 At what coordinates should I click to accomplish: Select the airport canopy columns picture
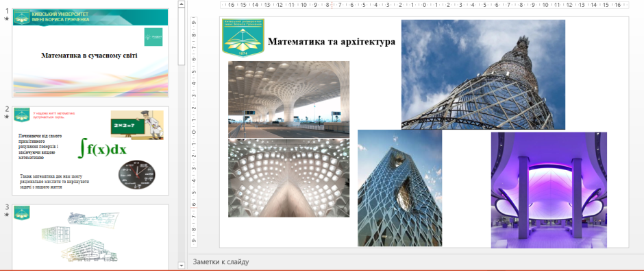(288, 99)
